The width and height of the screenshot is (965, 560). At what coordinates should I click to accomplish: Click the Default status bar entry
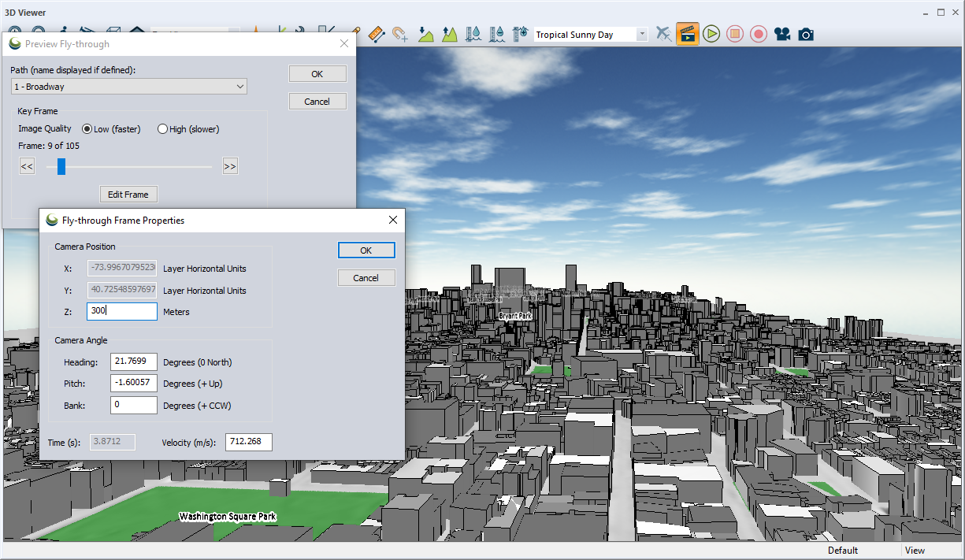843,551
